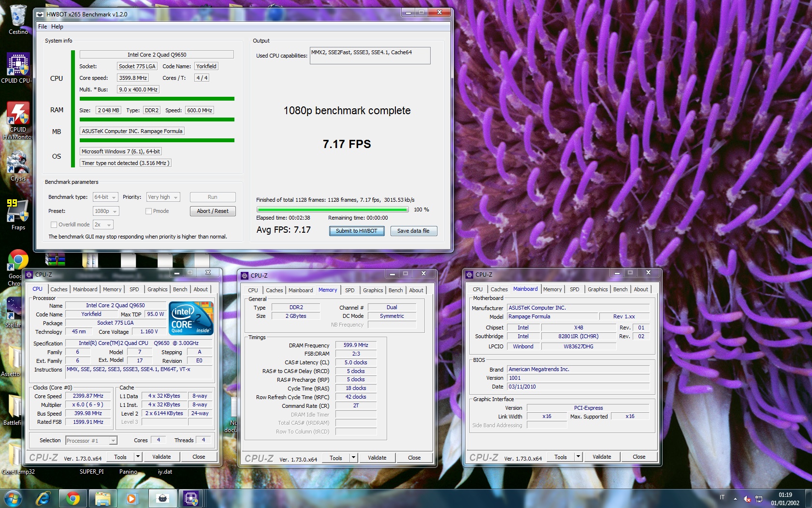
Task: Click the IT language indicator
Action: 722,497
